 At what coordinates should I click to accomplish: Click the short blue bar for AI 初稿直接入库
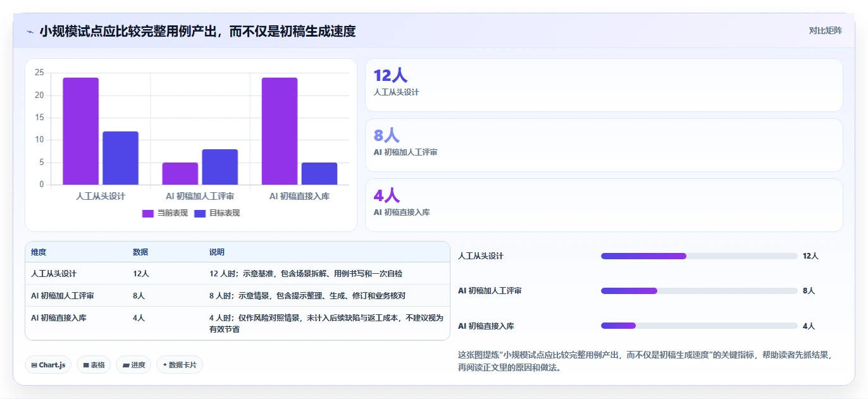319,174
